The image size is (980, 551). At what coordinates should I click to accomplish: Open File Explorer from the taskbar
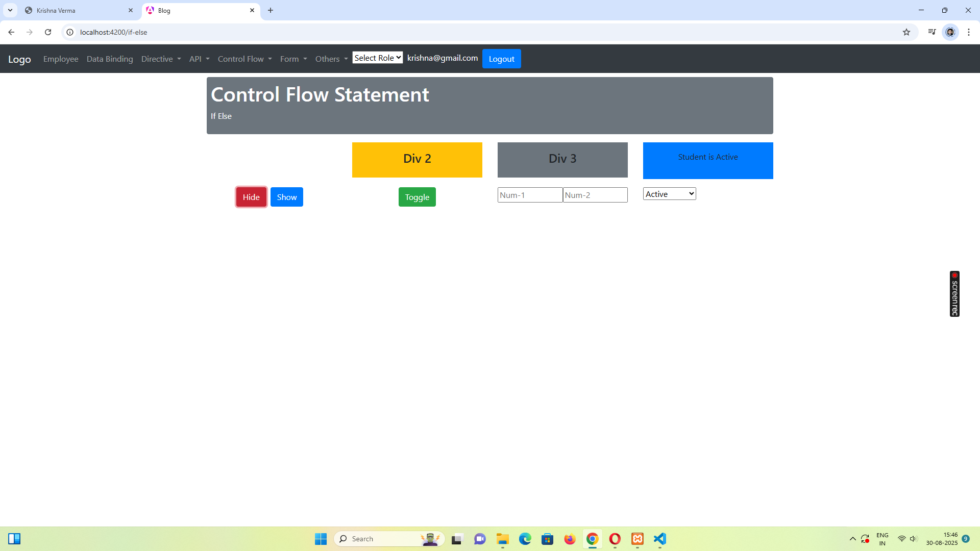tap(503, 539)
